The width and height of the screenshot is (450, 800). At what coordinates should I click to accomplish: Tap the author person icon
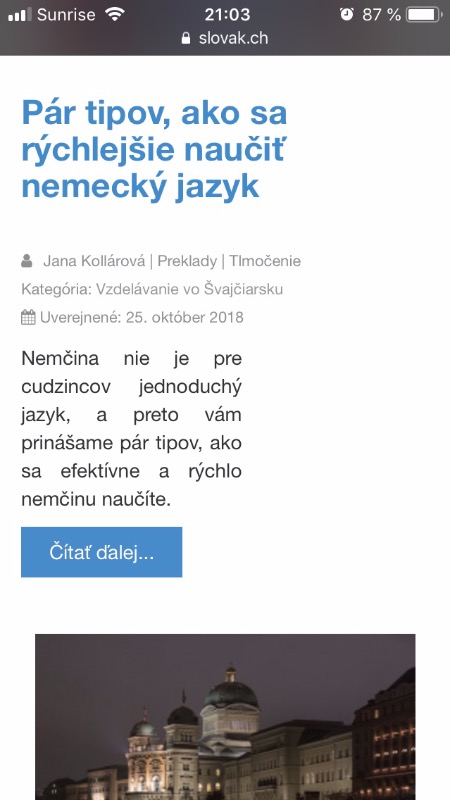[27, 261]
